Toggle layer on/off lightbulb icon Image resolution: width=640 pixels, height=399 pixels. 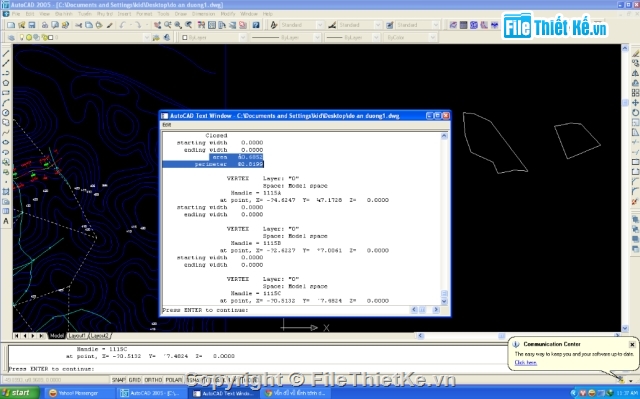tap(22, 38)
